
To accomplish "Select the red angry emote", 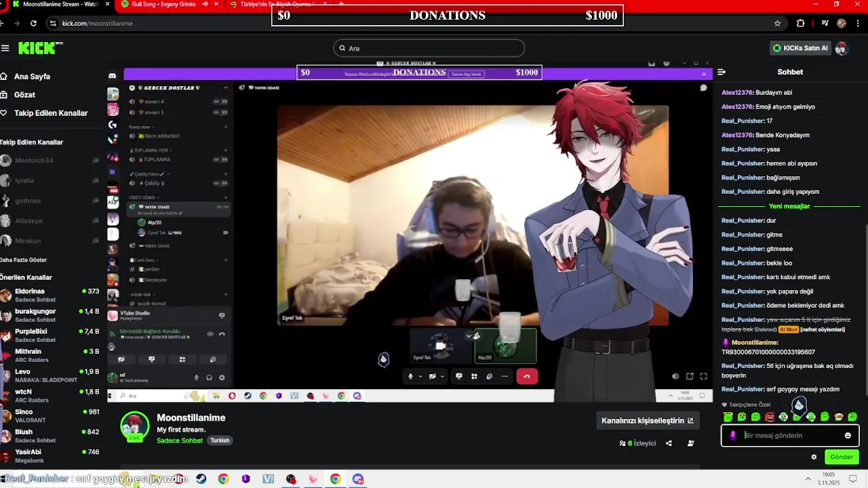I will point(770,417).
